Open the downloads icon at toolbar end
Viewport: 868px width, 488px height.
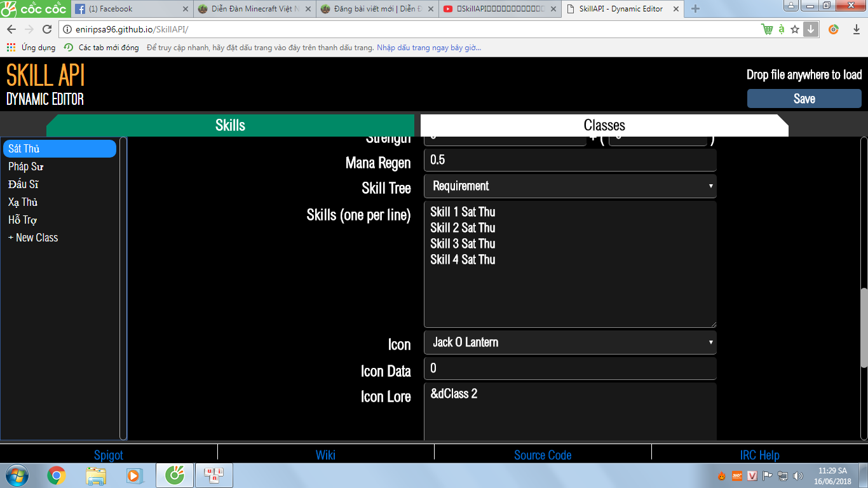point(855,29)
